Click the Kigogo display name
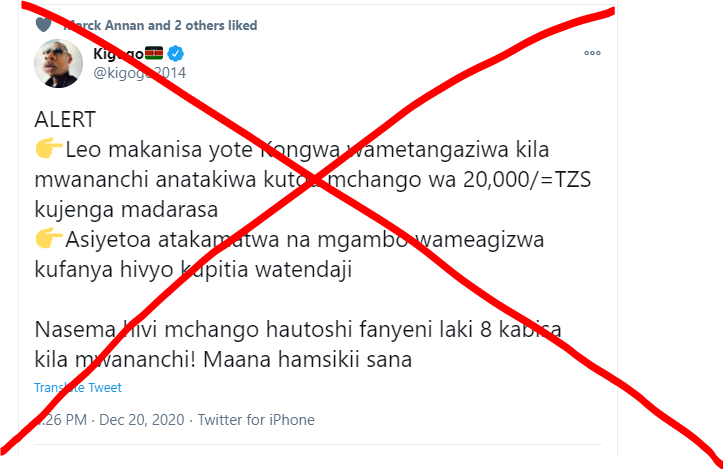Screen dimensions: 723x469 point(119,53)
